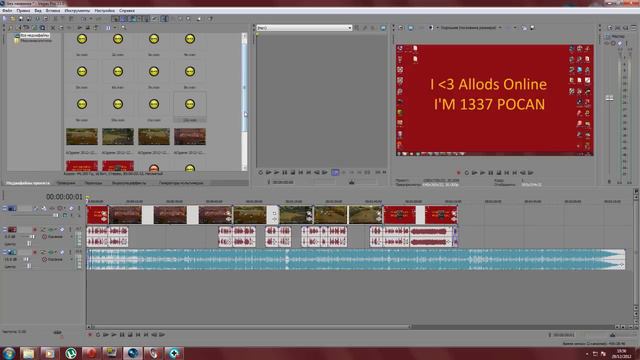Open Project Video Properties in preview

pyautogui.click(x=401, y=28)
